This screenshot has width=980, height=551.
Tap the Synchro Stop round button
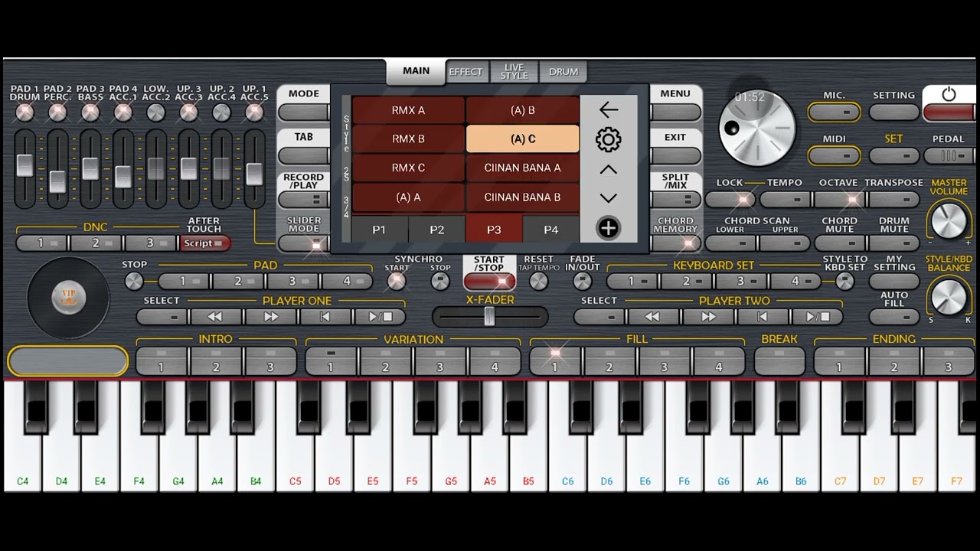click(x=440, y=281)
